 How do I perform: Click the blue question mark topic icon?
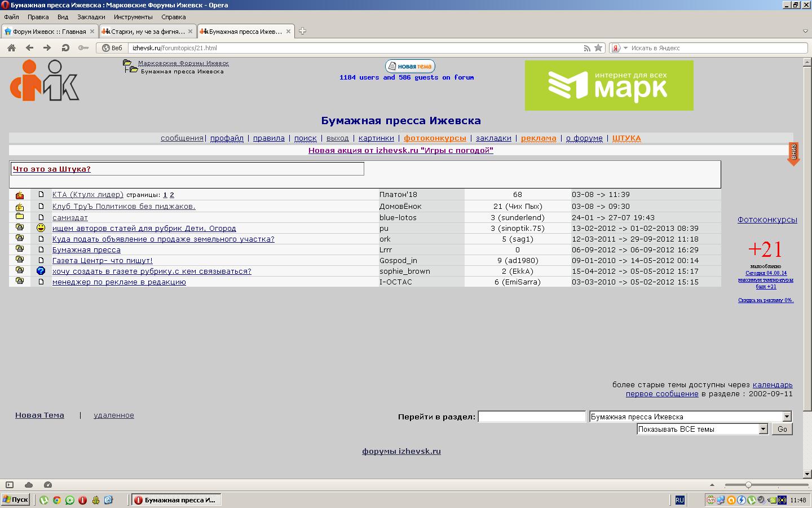point(41,271)
